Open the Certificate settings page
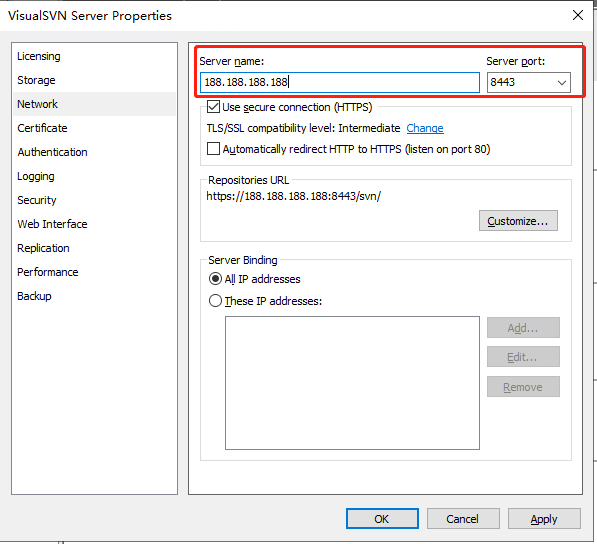The width and height of the screenshot is (597, 544). pos(42,128)
